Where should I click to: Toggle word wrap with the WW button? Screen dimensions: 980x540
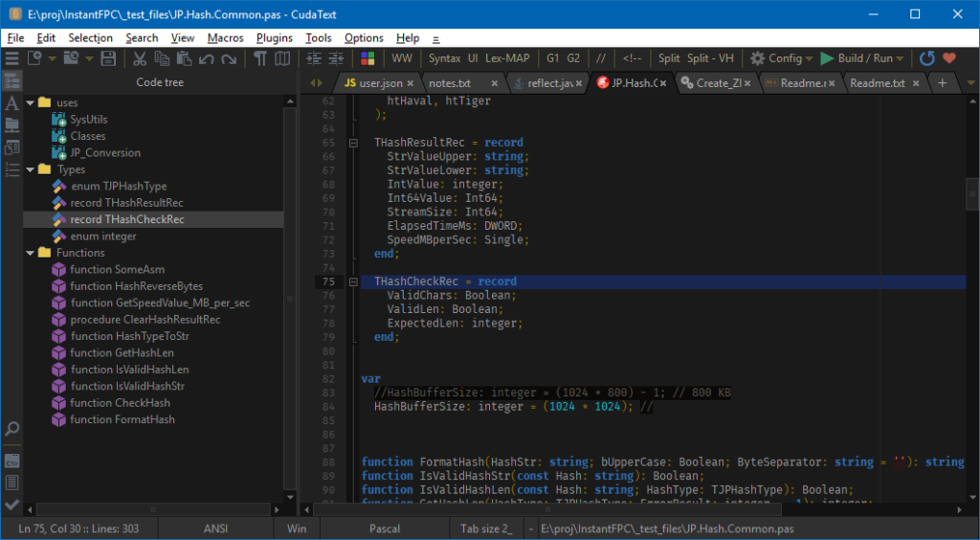tap(402, 58)
